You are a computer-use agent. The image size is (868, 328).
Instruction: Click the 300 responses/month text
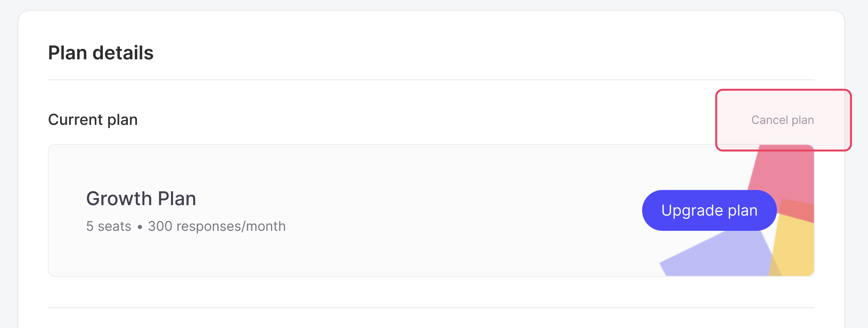(x=217, y=226)
